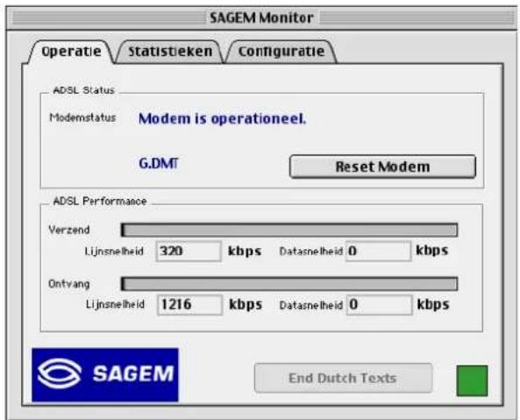The width and height of the screenshot is (520, 420).
Task: Click the SAGEM Monitor window title
Action: [x=261, y=18]
